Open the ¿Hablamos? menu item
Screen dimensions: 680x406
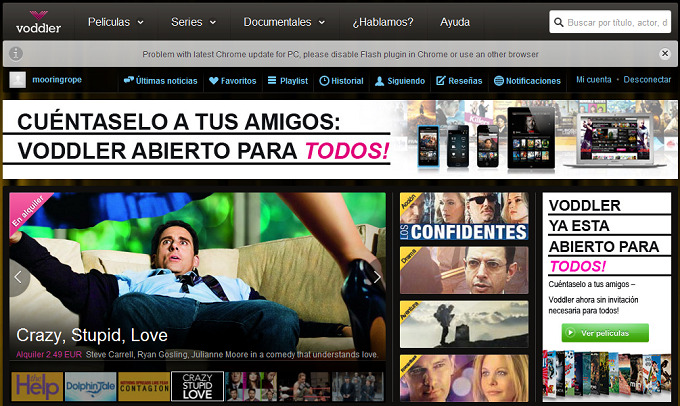pos(384,22)
